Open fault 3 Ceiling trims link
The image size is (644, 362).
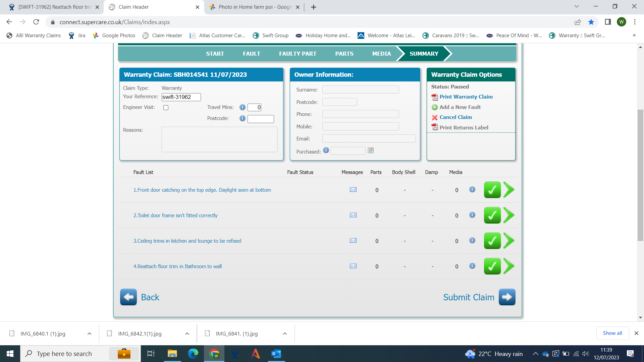coord(187,241)
